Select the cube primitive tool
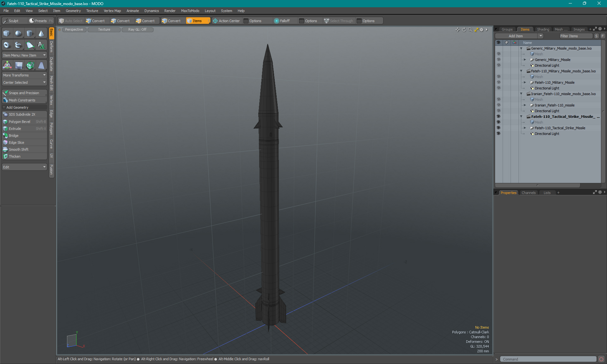Image resolution: width=607 pixels, height=364 pixels. pyautogui.click(x=7, y=33)
